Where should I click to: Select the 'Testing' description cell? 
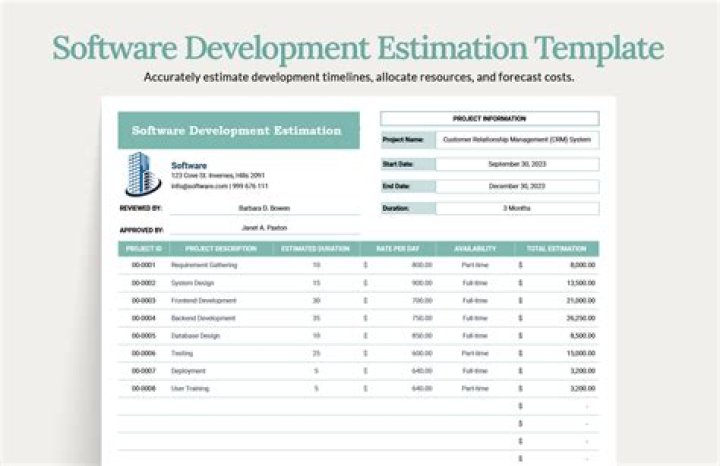click(182, 353)
